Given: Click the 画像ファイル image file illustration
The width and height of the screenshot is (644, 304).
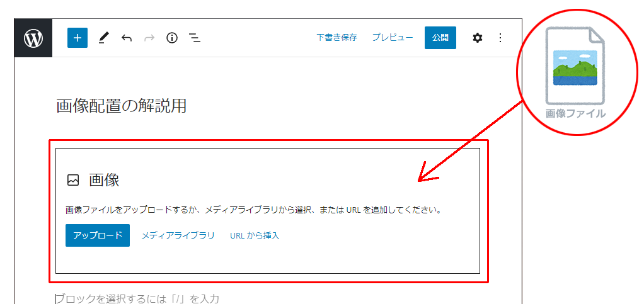Looking at the screenshot, I should 576,72.
